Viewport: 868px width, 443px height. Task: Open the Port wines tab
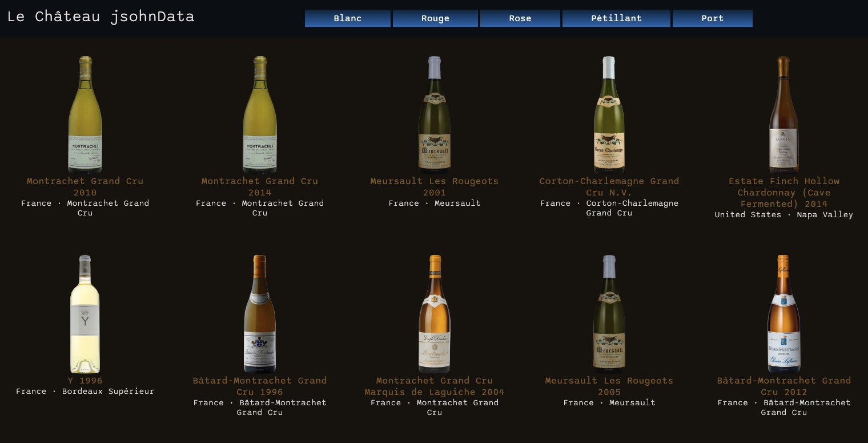coord(712,18)
